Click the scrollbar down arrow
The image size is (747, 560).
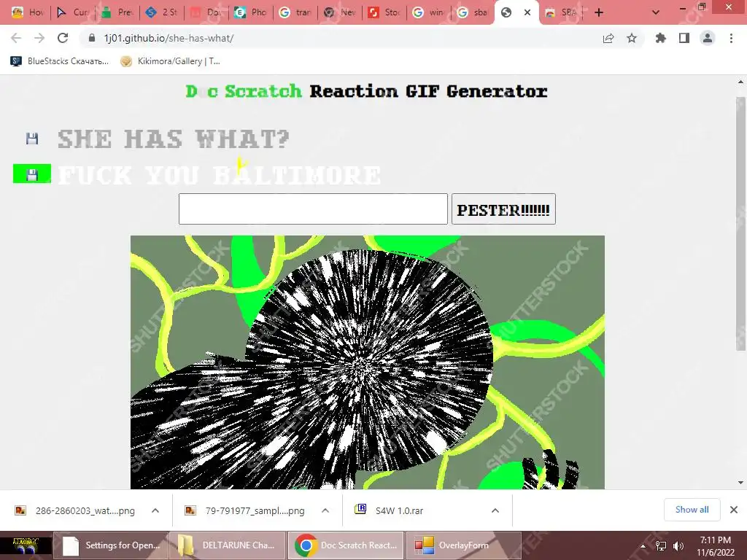[x=740, y=483]
